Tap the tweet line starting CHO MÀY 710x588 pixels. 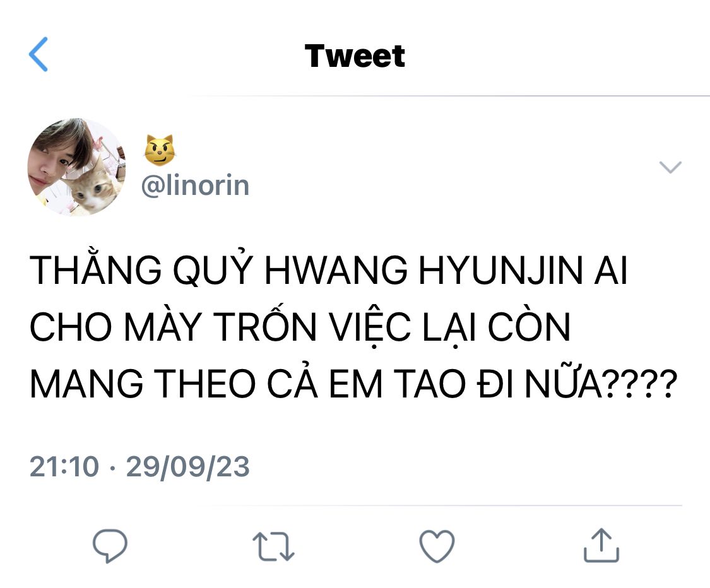(300, 326)
